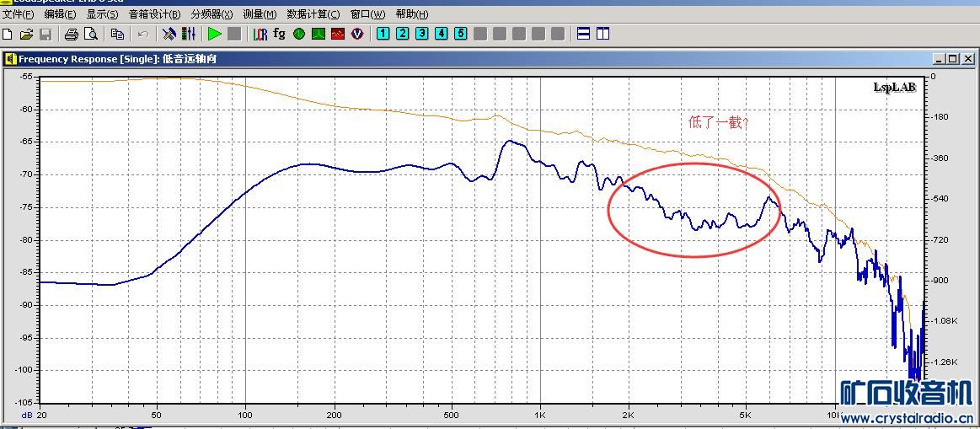
Task: Click the -180 phase value on right axis
Action: click(x=940, y=117)
